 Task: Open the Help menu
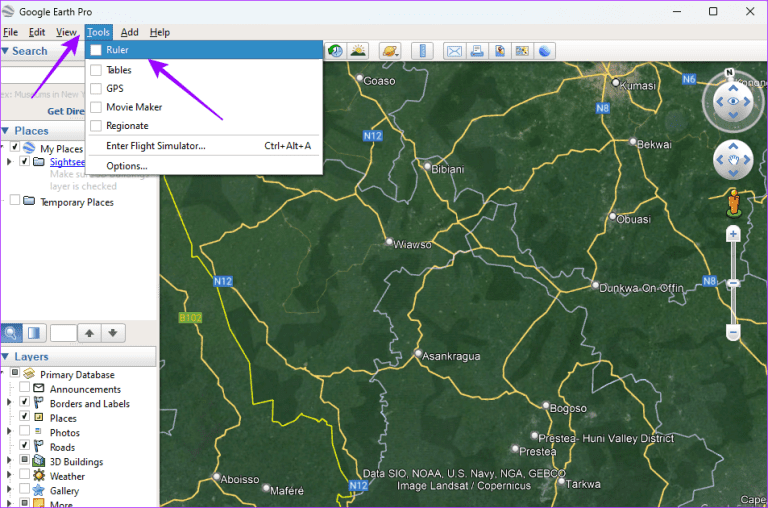click(160, 32)
